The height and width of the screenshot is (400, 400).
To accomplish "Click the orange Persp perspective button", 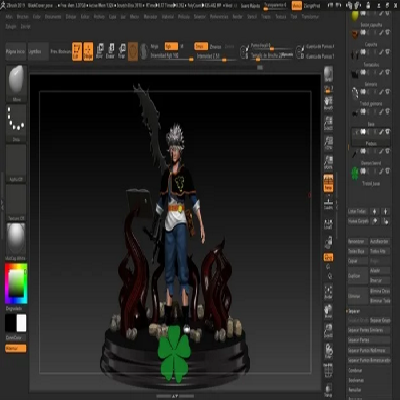I will pos(328,183).
